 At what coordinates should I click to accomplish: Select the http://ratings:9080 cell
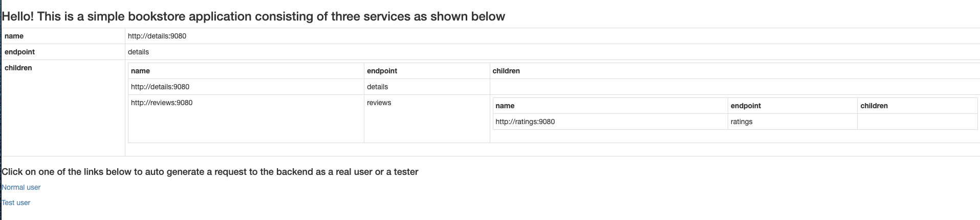coord(610,122)
